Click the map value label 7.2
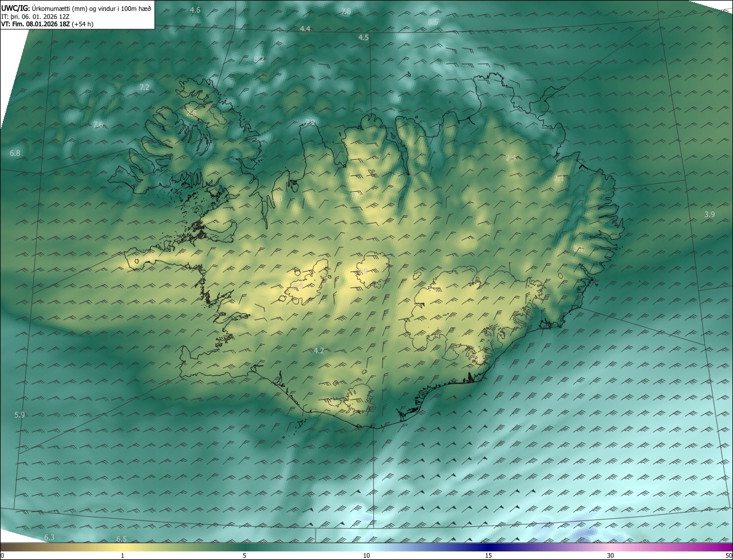 click(144, 87)
